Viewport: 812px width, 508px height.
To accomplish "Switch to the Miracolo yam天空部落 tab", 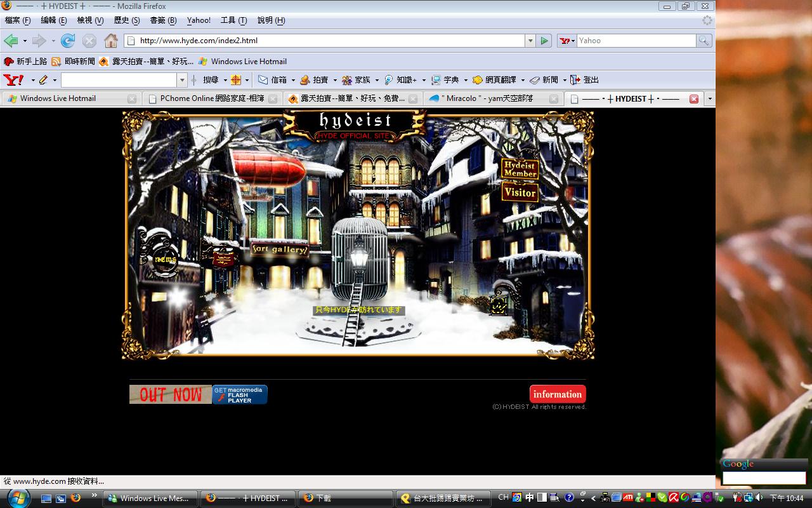I will (494, 98).
